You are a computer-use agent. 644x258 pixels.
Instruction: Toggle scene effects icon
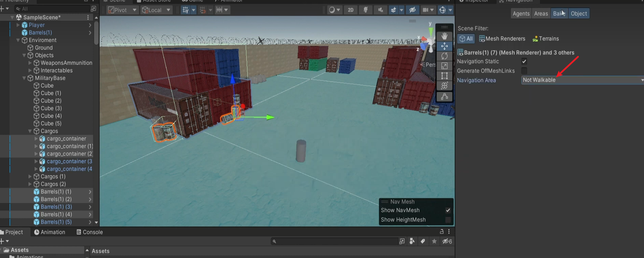(393, 10)
